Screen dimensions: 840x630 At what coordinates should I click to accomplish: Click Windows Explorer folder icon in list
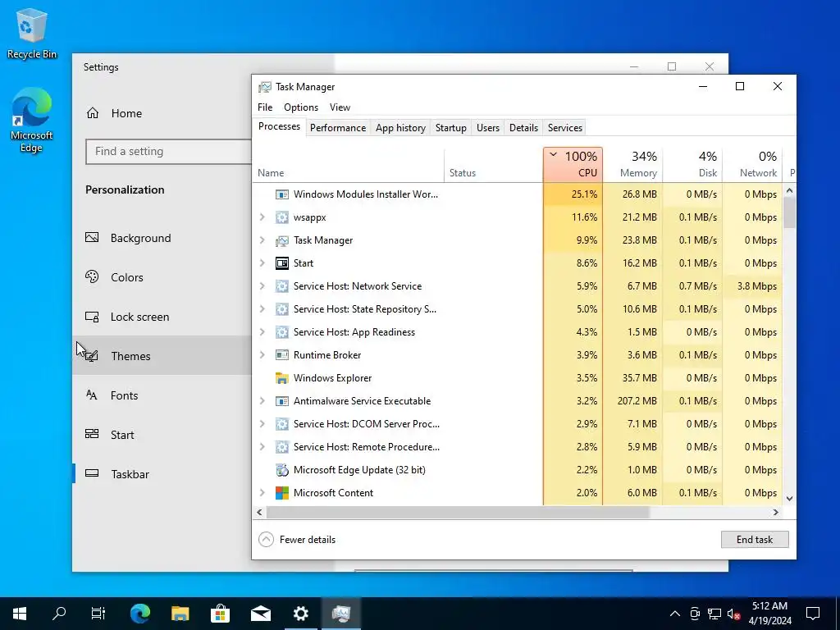coord(282,378)
